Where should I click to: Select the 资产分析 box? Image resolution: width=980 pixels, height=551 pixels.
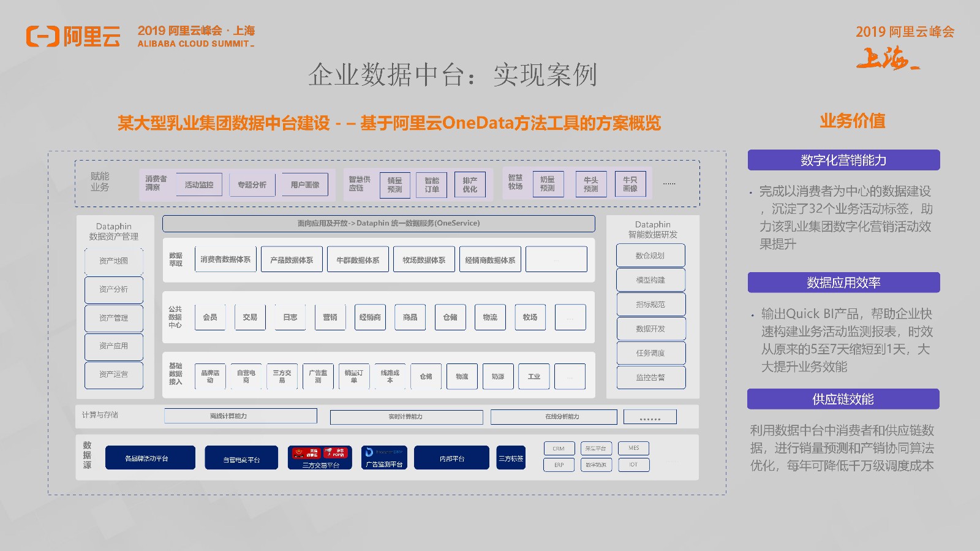[x=114, y=289]
